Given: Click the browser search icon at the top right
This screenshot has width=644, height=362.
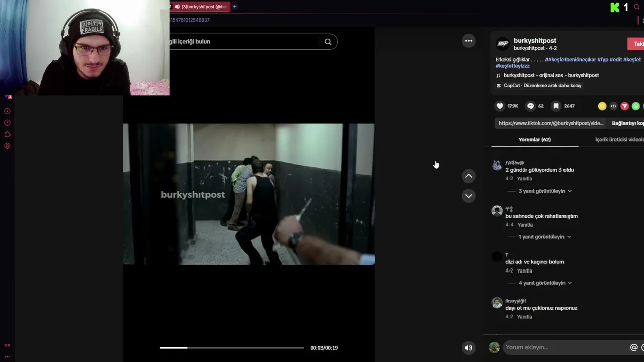Looking at the screenshot, I should [x=637, y=7].
